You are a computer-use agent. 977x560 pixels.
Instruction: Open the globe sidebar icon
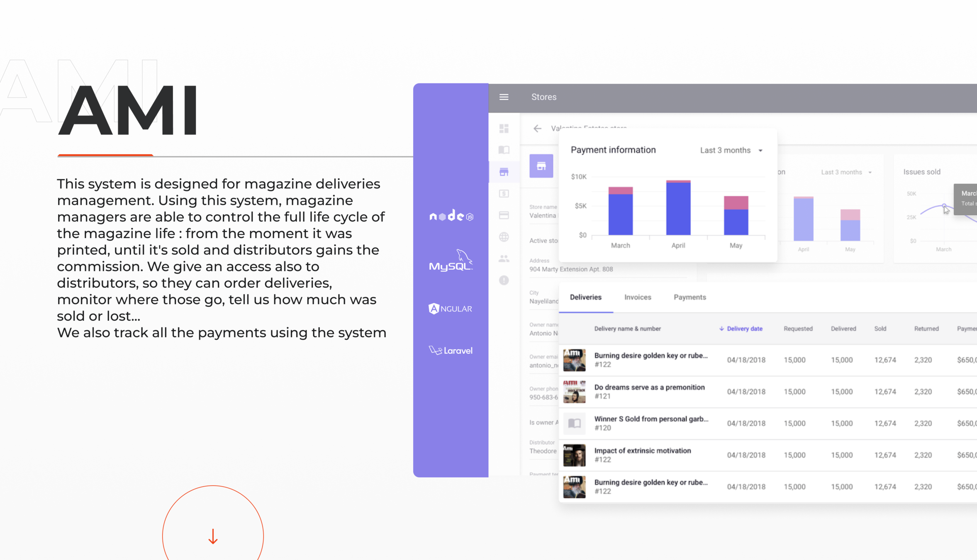tap(504, 237)
